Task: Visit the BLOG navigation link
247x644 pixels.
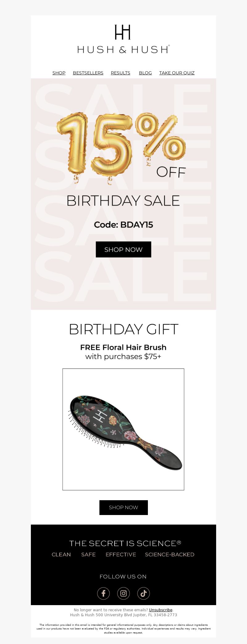Action: click(145, 73)
